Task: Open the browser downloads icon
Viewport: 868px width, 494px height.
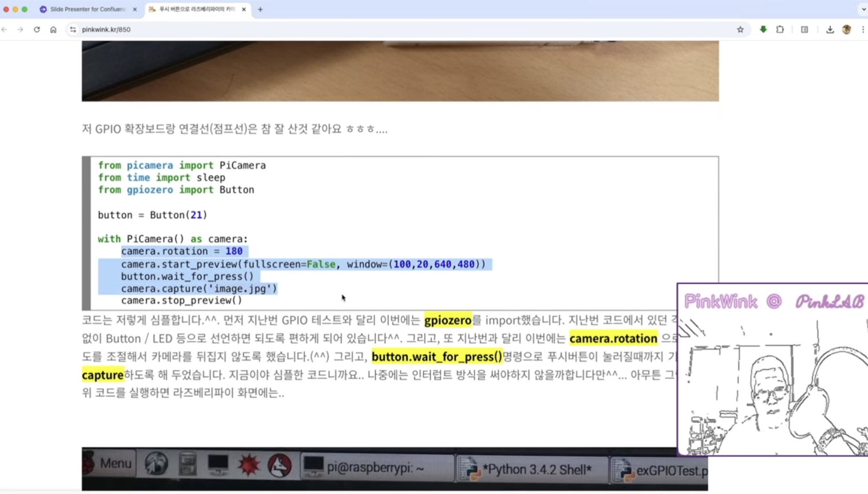Action: click(x=830, y=29)
